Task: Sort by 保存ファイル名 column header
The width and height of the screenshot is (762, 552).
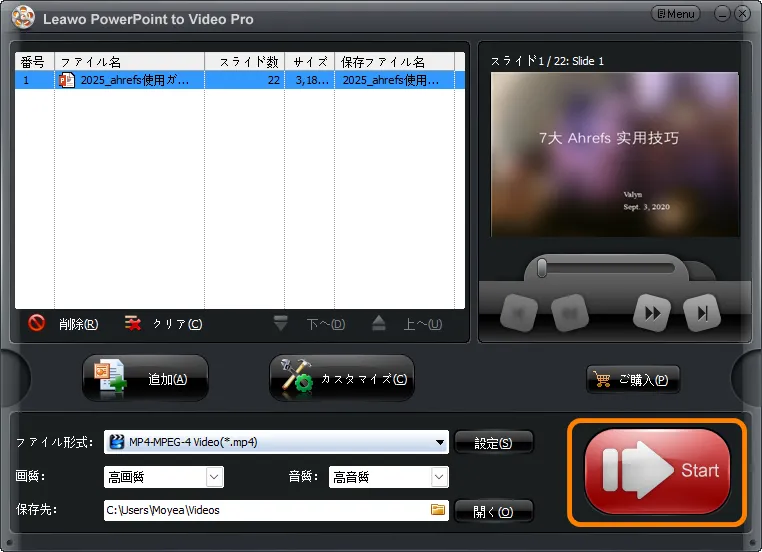Action: point(395,62)
